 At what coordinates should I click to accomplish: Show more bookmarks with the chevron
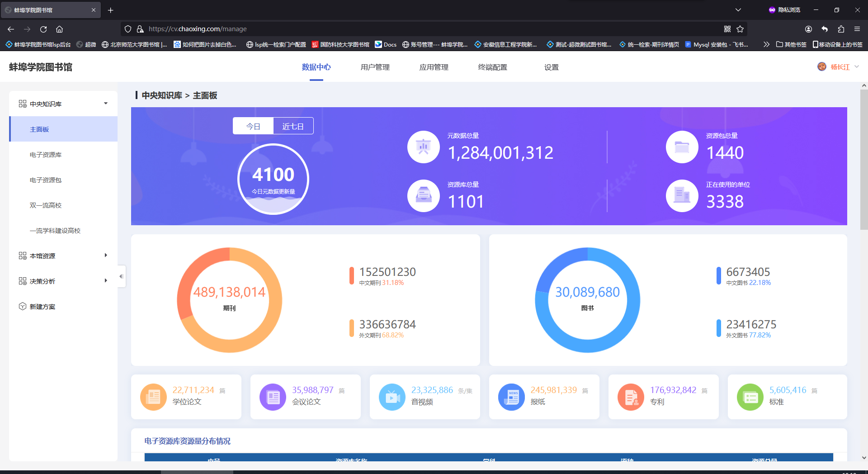click(x=766, y=44)
